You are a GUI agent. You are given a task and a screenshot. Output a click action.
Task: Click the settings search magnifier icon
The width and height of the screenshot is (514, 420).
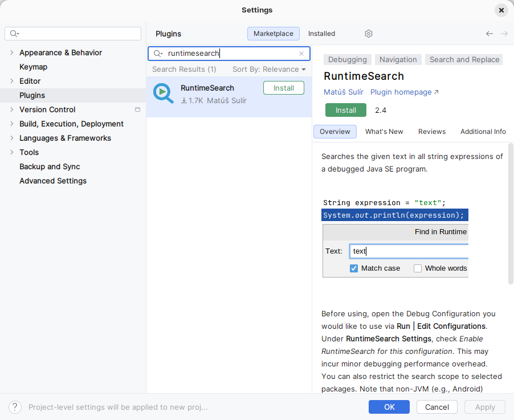[14, 34]
